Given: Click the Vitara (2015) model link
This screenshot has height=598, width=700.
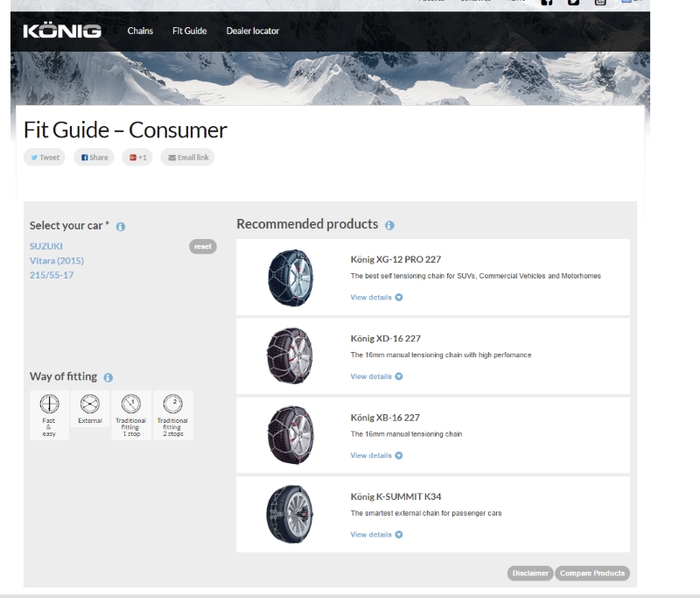Looking at the screenshot, I should [x=57, y=260].
